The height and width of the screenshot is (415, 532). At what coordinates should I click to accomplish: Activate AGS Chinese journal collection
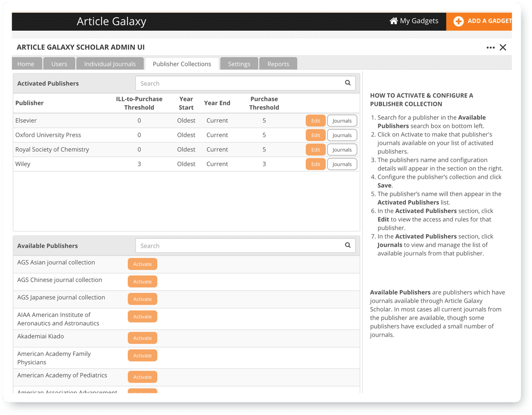click(x=142, y=282)
